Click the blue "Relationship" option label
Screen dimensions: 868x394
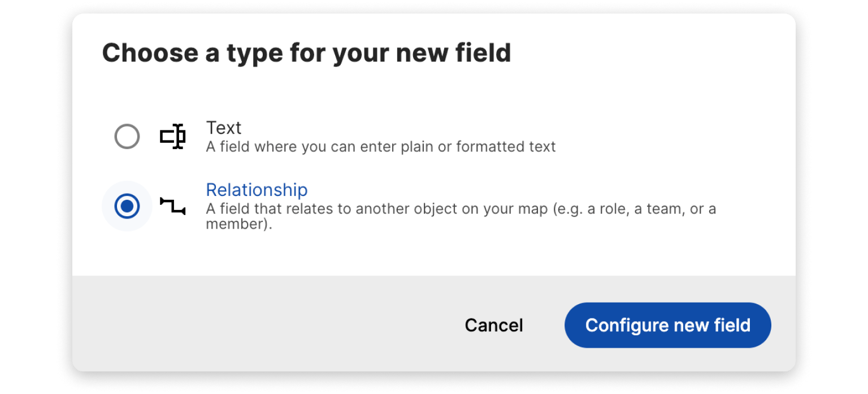point(257,190)
